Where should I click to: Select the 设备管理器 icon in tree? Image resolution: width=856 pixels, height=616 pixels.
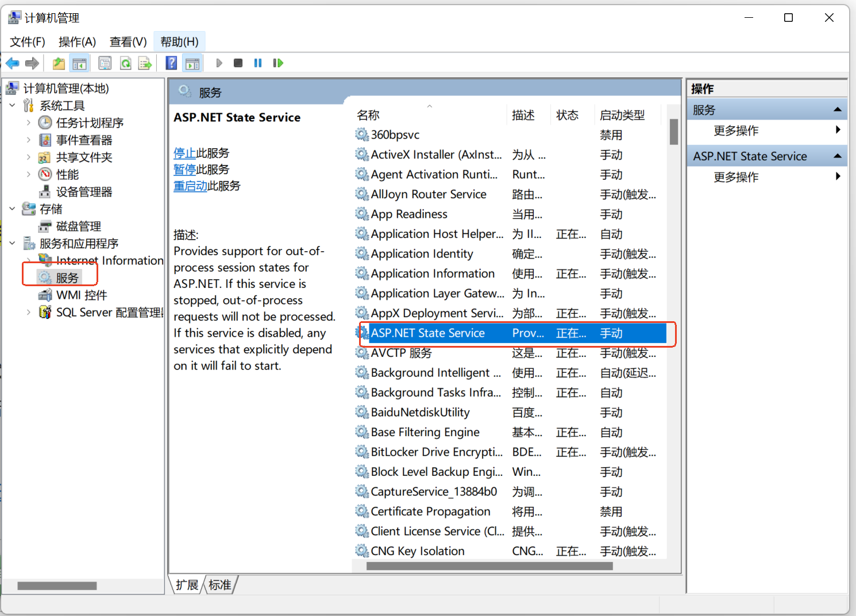click(45, 191)
